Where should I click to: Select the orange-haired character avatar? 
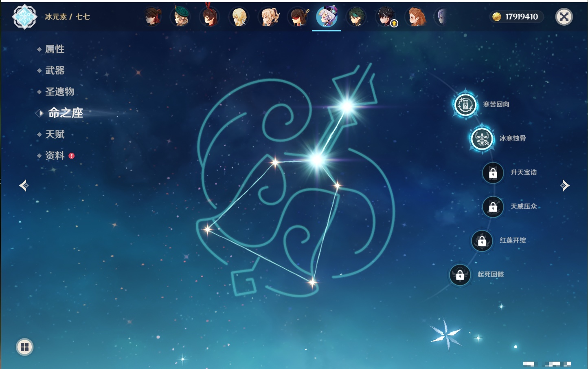pyautogui.click(x=415, y=17)
